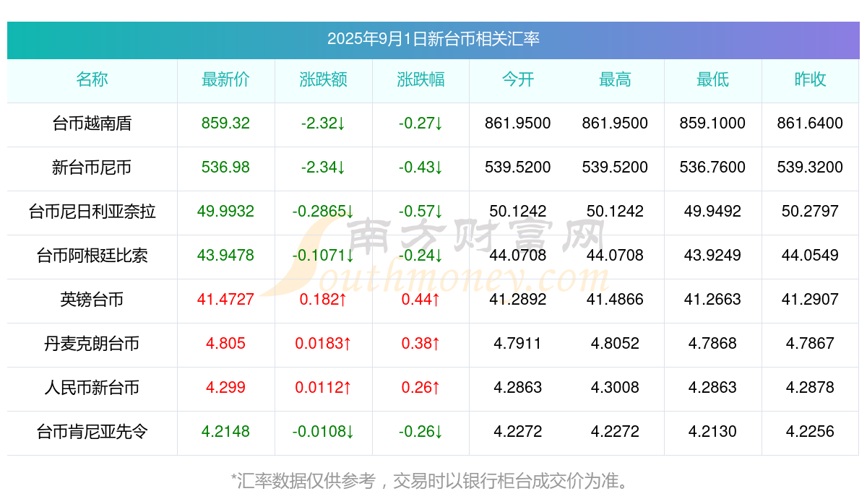Viewport: 867px width, 504px height.
Task: Click previous close 50.2797
Action: pos(810,212)
